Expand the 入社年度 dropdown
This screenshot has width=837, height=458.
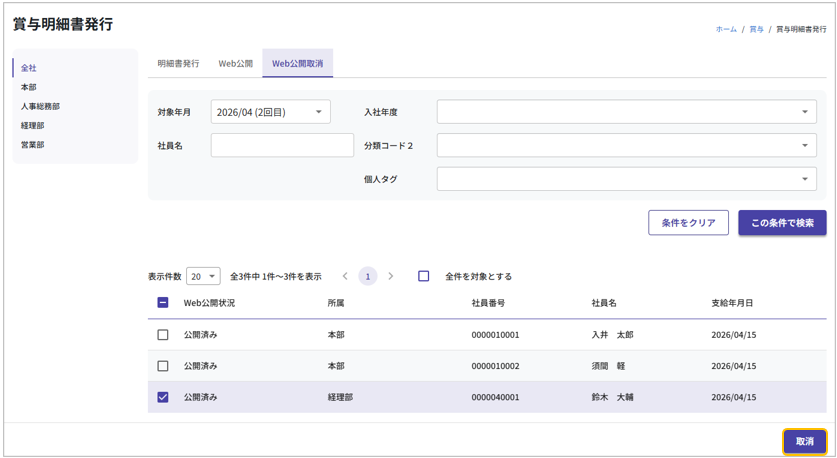coord(626,112)
